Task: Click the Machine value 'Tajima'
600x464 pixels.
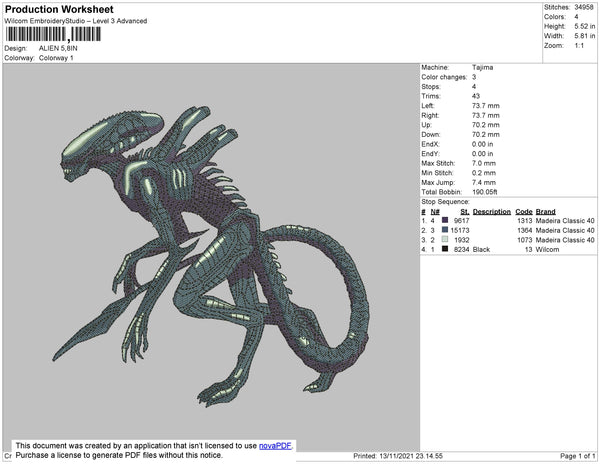Action: point(483,67)
